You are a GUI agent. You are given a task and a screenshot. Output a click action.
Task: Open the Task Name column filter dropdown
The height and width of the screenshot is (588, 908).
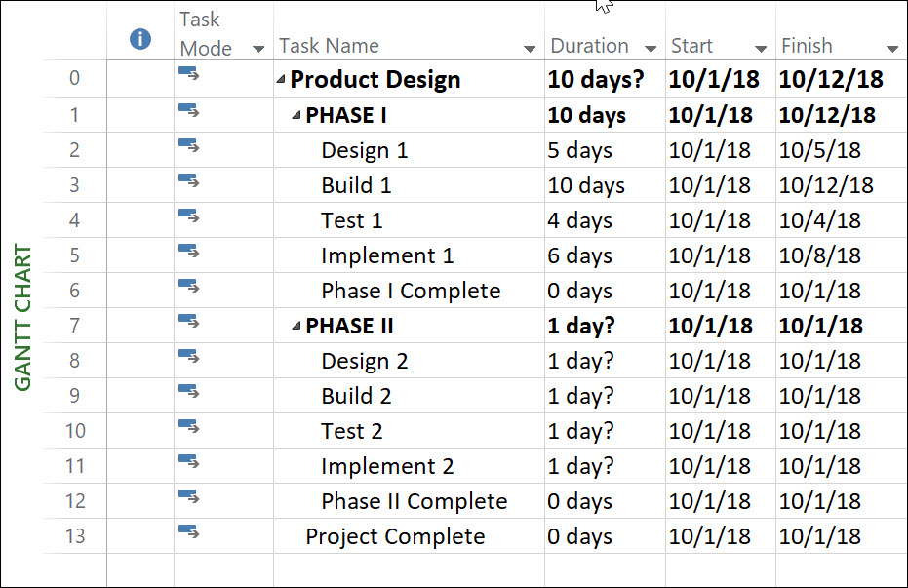pyautogui.click(x=530, y=49)
